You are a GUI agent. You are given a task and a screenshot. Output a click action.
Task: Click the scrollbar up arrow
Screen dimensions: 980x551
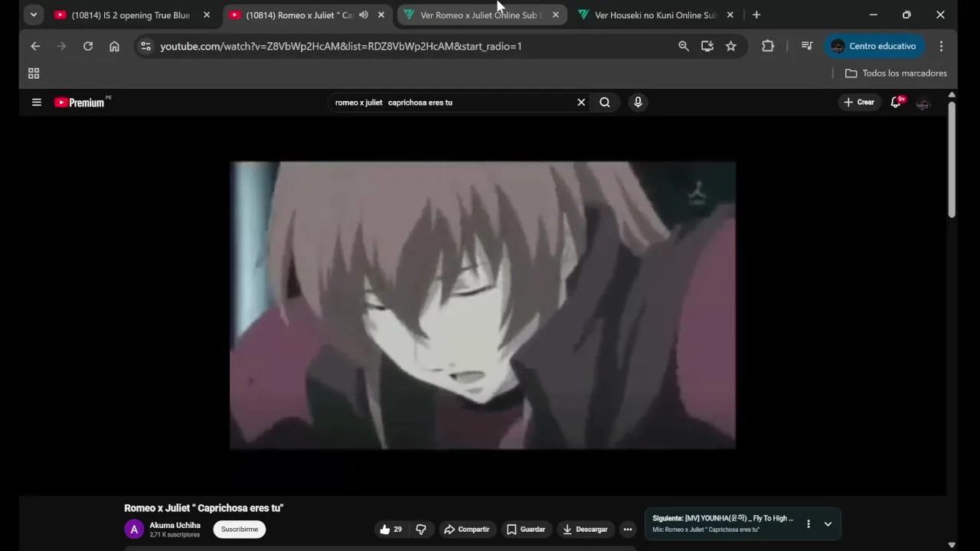click(952, 95)
